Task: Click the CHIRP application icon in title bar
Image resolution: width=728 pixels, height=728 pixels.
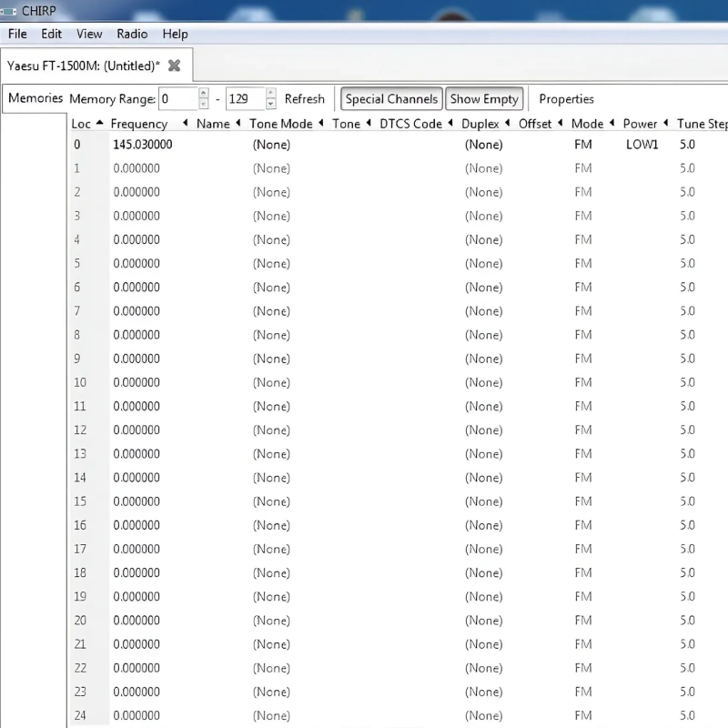Action: tap(9, 10)
